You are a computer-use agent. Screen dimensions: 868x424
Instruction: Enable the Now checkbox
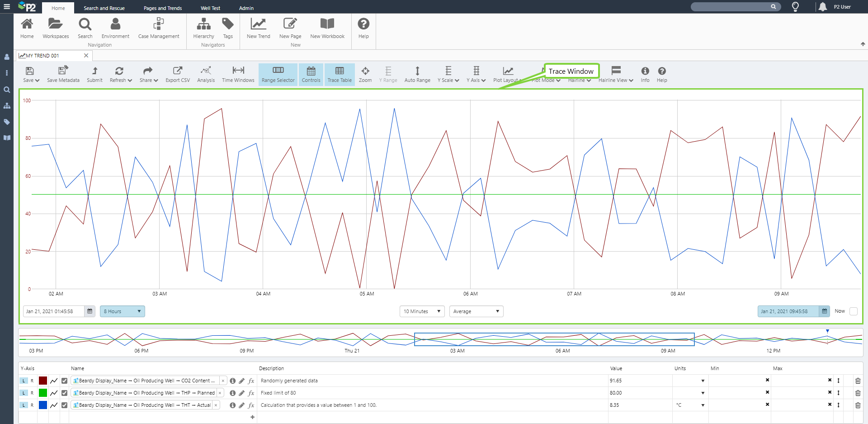(853, 311)
